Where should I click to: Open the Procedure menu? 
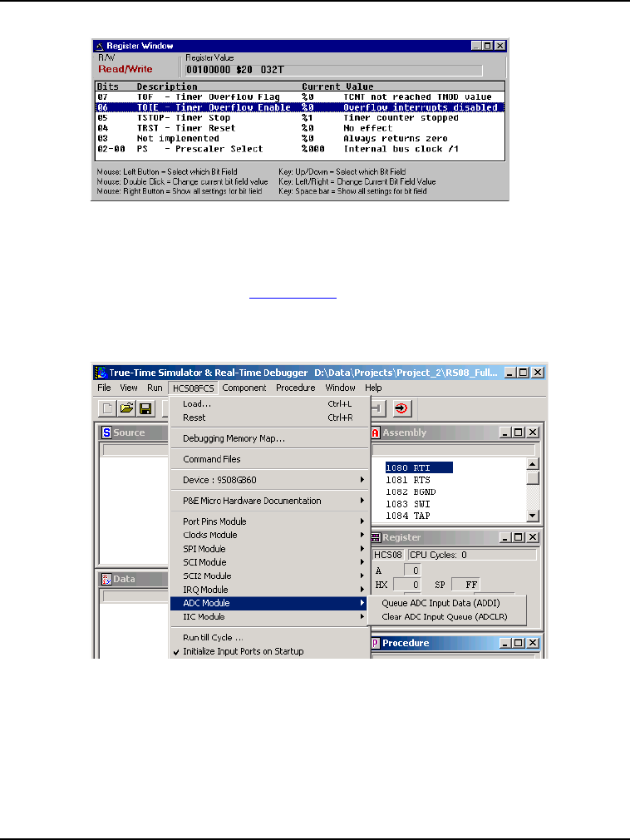(x=295, y=388)
